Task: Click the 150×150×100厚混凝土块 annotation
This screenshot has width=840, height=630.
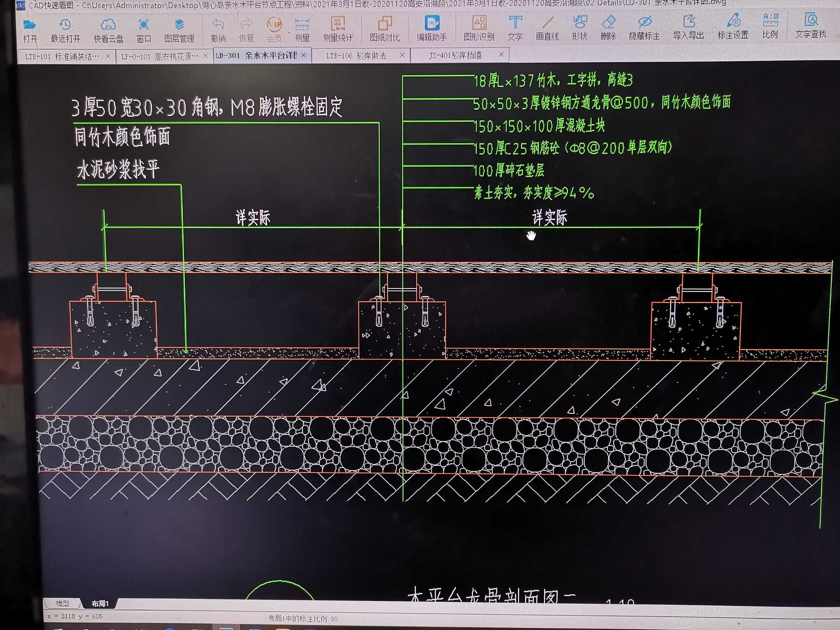Action: [x=539, y=125]
